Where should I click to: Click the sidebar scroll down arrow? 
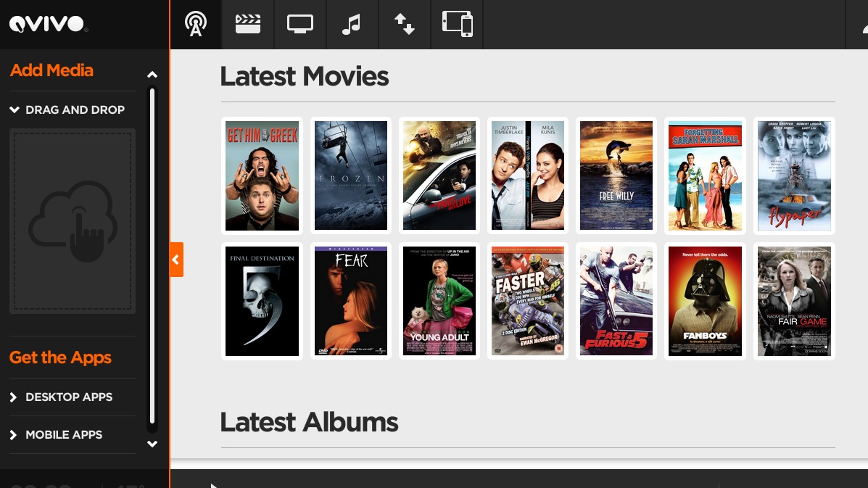click(152, 444)
